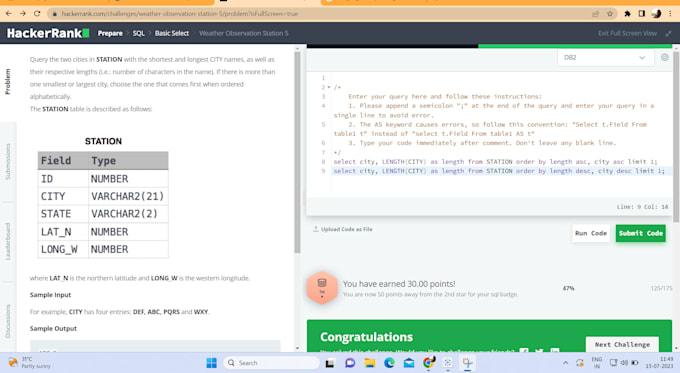Click the Run Code button
Viewport: 680px width, 373px height.
591,233
